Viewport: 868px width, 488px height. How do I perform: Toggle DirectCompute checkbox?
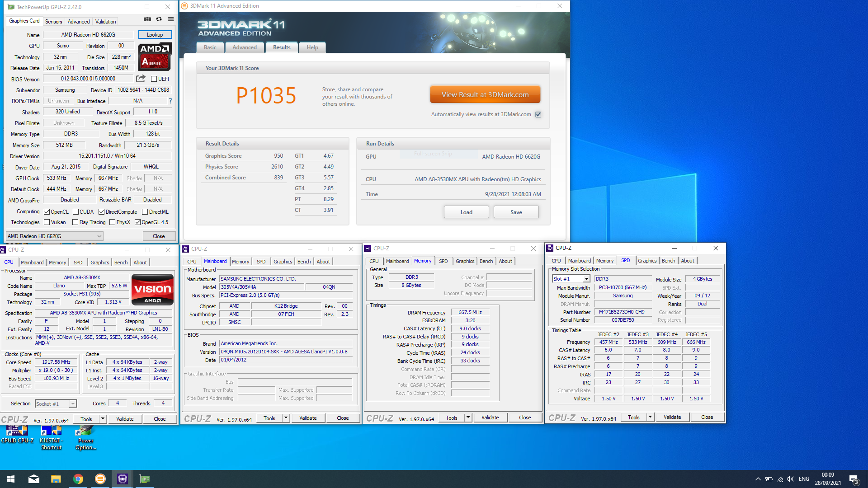pyautogui.click(x=101, y=212)
